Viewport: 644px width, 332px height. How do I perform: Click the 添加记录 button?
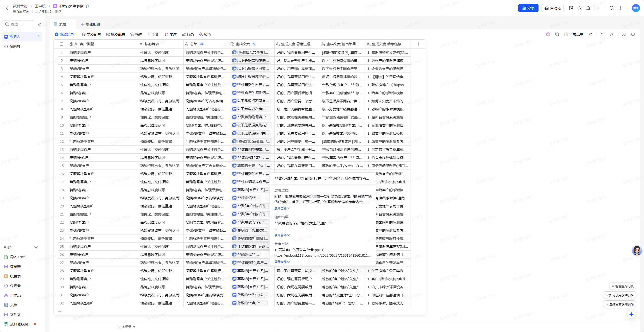coord(64,34)
